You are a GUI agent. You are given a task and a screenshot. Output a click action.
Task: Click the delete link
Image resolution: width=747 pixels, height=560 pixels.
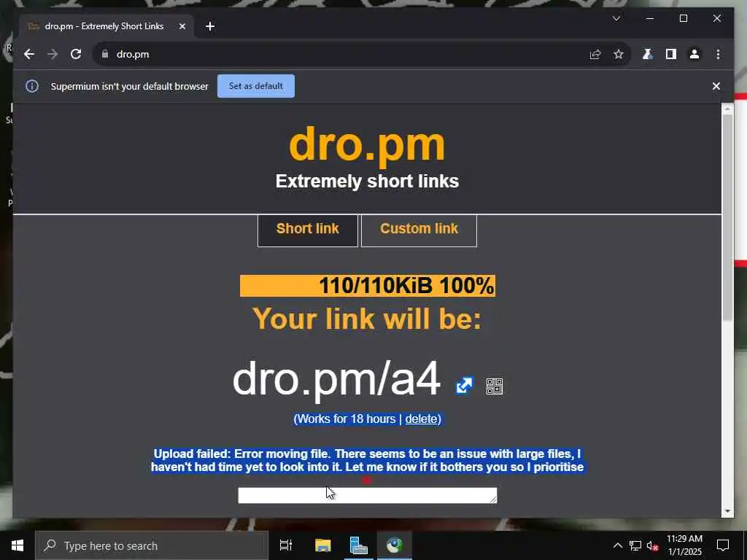pyautogui.click(x=421, y=419)
